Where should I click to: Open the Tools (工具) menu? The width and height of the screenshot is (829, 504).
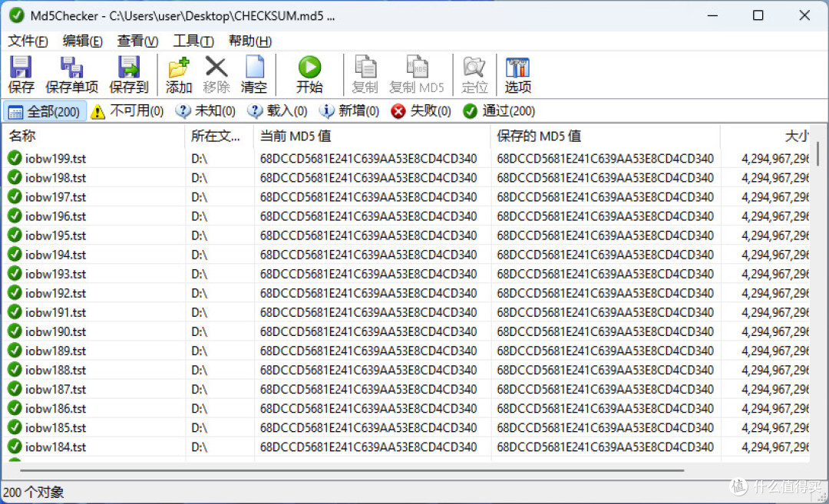(x=193, y=41)
